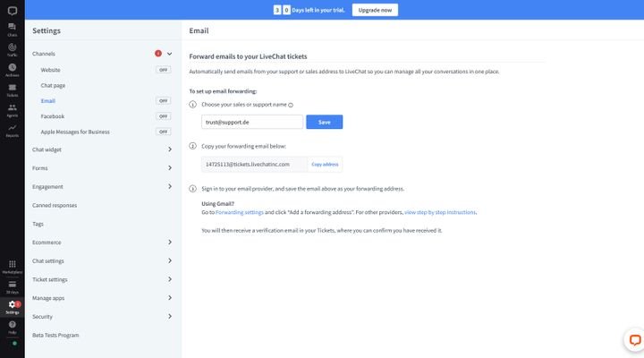Viewport: 644px width, 358px height.
Task: Open the Forwarding settings link
Action: tap(240, 212)
